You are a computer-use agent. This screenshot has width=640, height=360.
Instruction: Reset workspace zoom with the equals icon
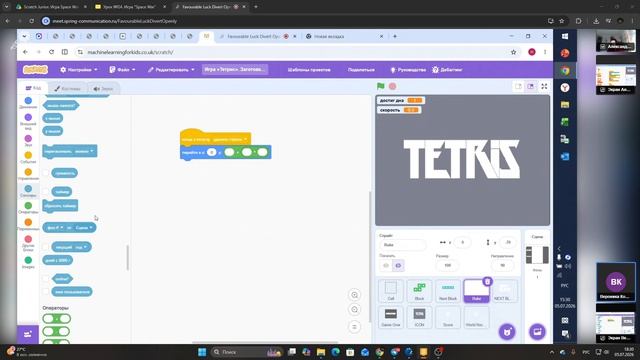coord(354,327)
